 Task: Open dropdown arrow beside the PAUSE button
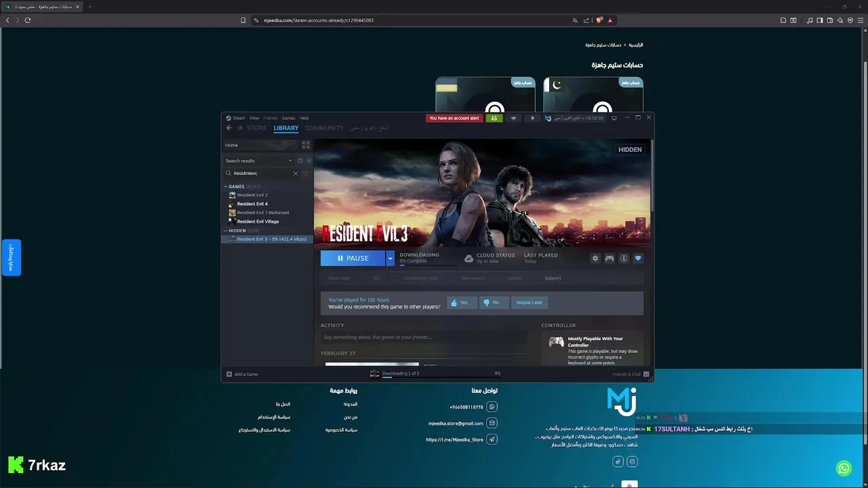[x=390, y=258]
